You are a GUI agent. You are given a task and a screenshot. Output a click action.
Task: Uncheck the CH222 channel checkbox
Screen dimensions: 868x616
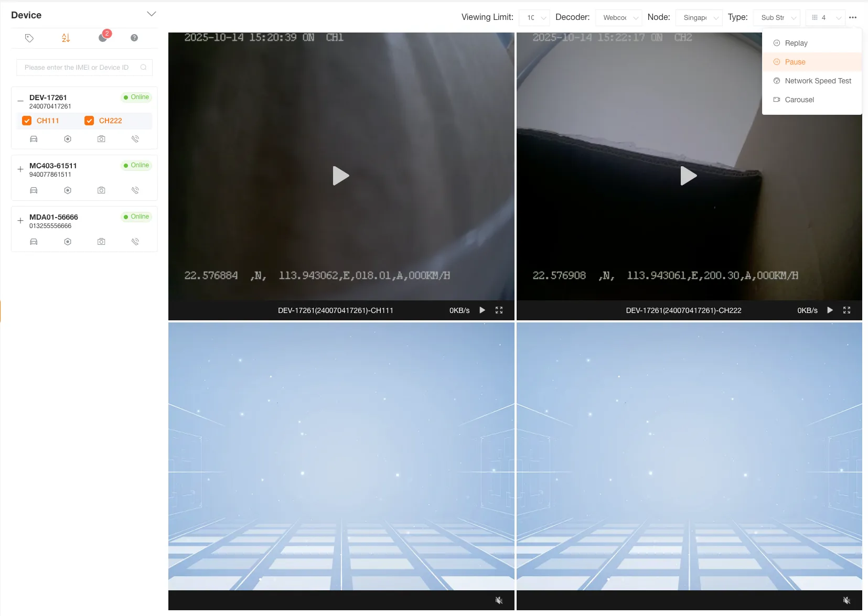(89, 120)
